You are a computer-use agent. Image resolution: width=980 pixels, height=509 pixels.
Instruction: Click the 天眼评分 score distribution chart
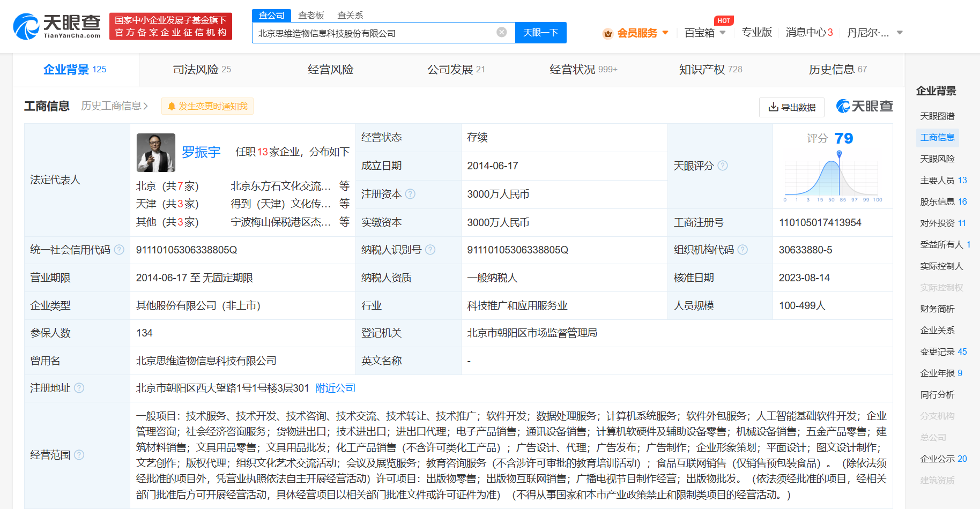pyautogui.click(x=832, y=176)
